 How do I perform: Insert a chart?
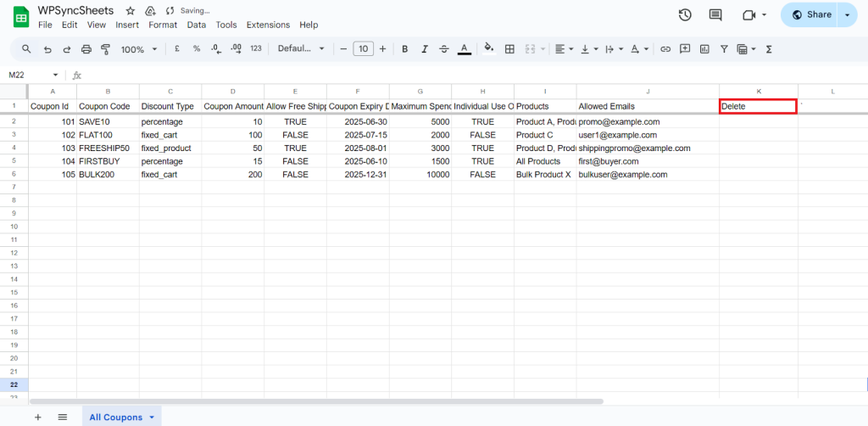pos(704,49)
